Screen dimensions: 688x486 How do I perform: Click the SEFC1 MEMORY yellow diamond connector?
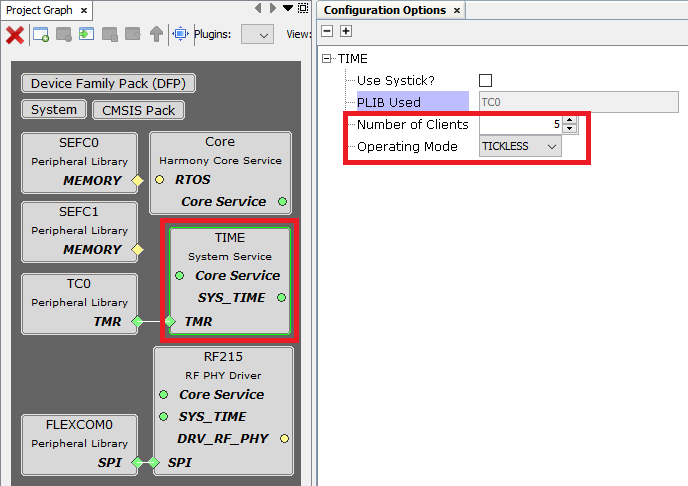(138, 250)
